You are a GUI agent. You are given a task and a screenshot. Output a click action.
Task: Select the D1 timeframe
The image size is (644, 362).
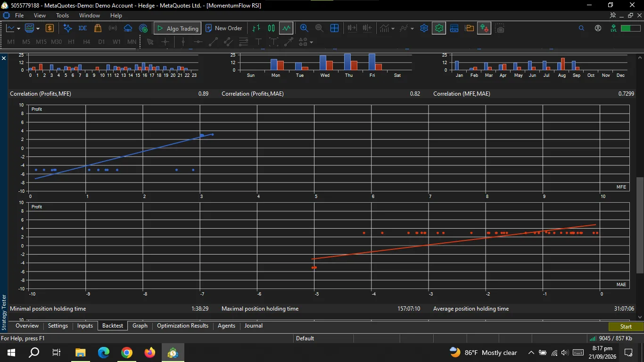(101, 42)
